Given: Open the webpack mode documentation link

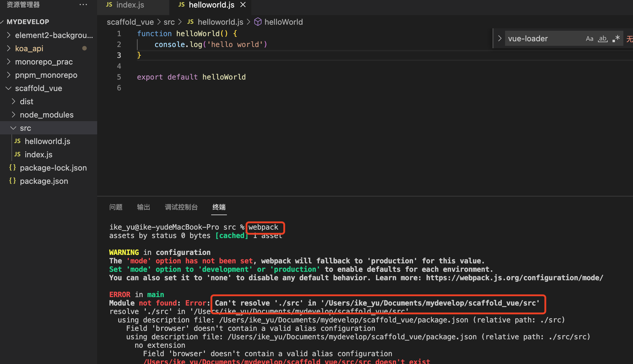Looking at the screenshot, I should click(x=514, y=278).
